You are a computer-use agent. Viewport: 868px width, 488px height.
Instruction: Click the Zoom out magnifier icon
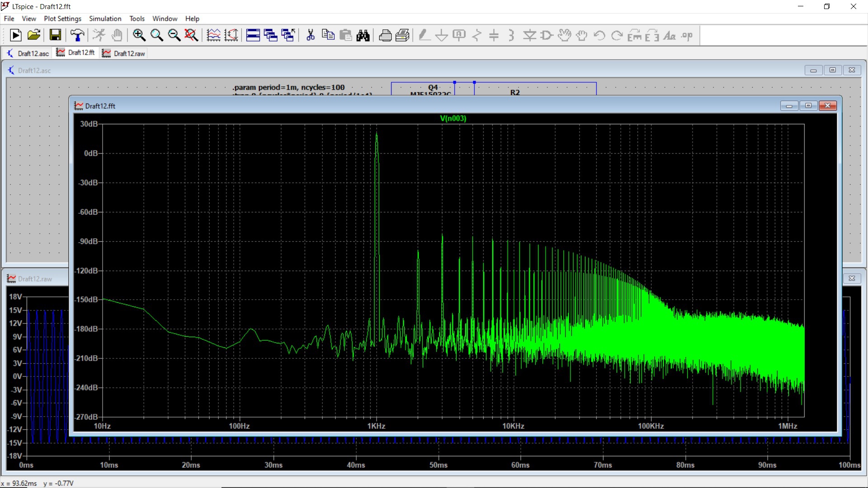point(174,35)
